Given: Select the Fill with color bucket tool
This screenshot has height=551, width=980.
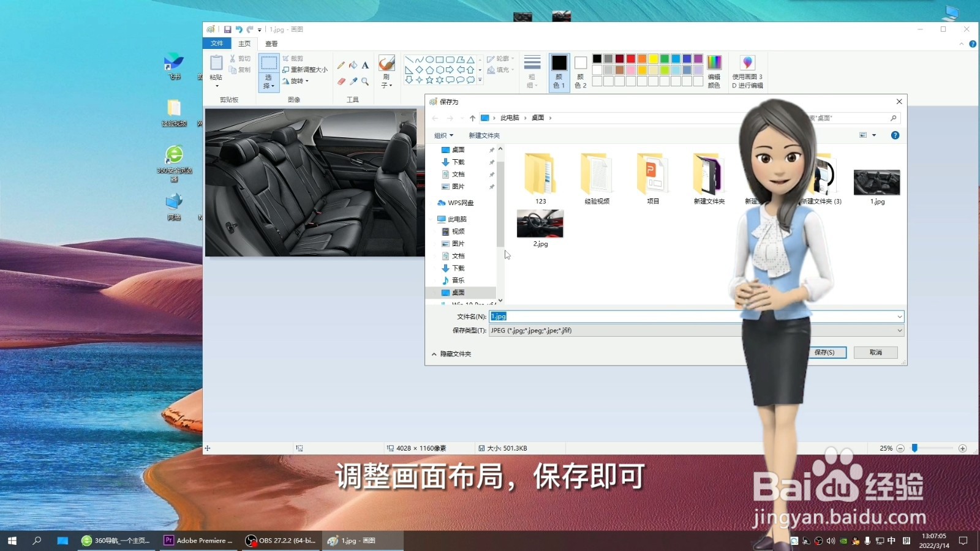Looking at the screenshot, I should [353, 65].
